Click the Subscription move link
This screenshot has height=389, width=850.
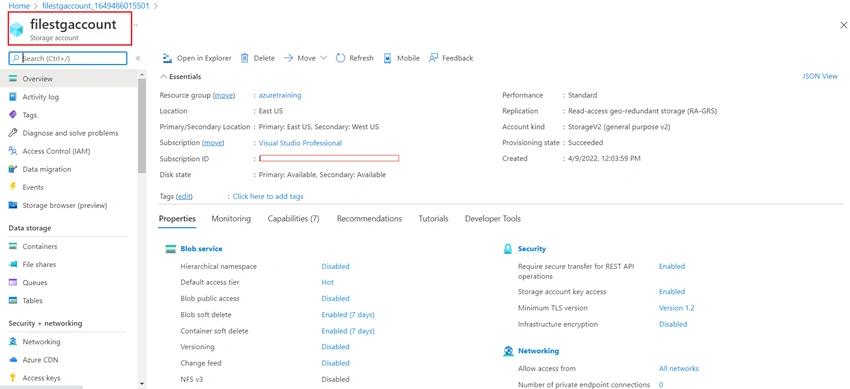[x=213, y=143]
